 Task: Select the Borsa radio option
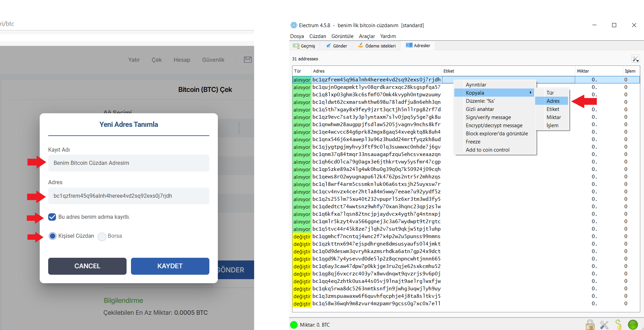[x=102, y=236]
